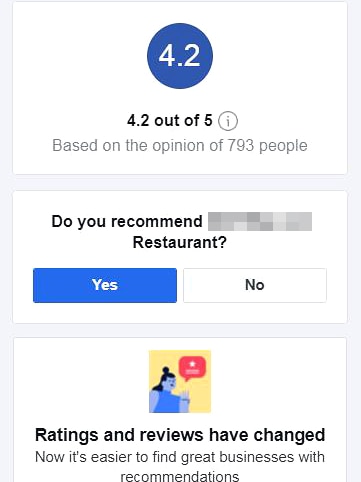Click the word 'businesses' in the description
Image resolution: width=361 pixels, height=482 pixels.
257,457
